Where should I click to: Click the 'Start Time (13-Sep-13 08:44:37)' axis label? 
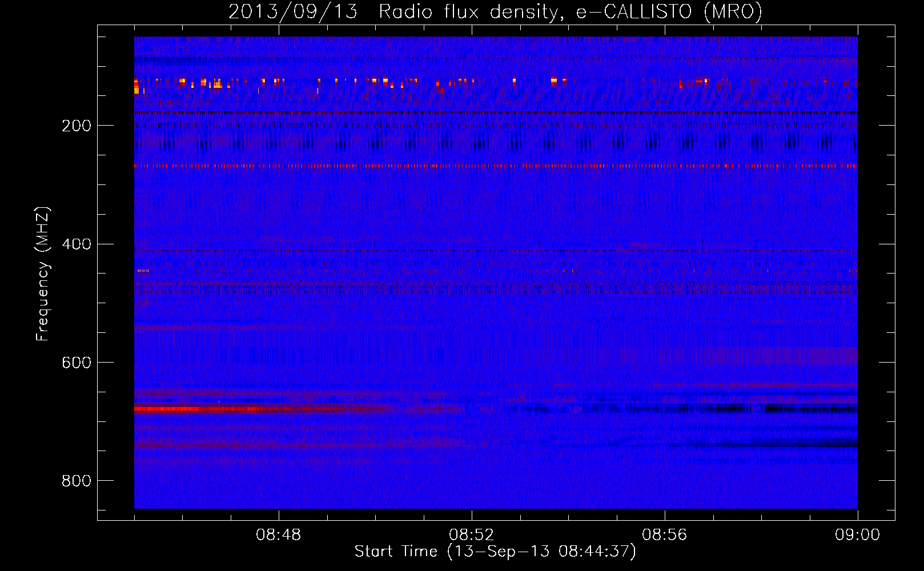[495, 552]
